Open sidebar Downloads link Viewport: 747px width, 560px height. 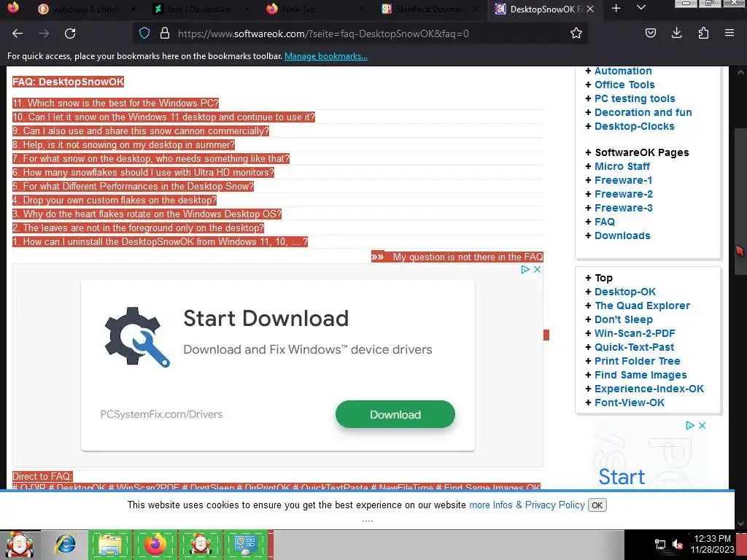click(622, 236)
